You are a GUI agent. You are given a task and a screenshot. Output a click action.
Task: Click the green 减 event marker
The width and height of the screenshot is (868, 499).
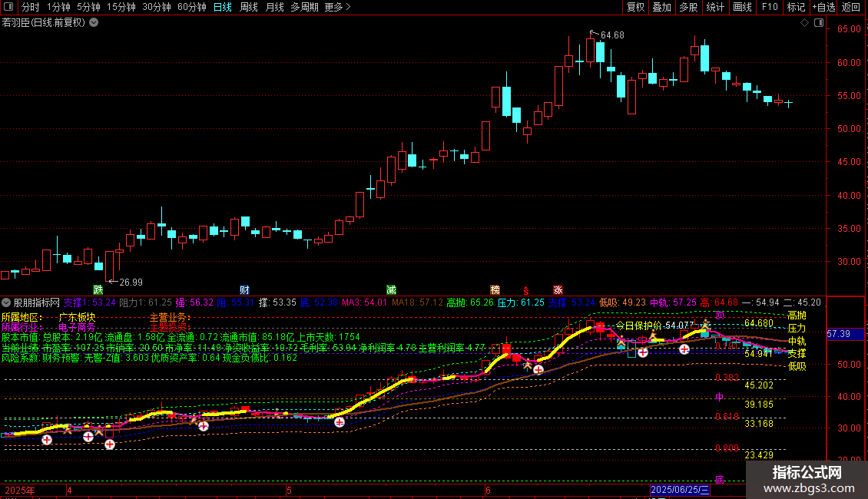coord(391,289)
